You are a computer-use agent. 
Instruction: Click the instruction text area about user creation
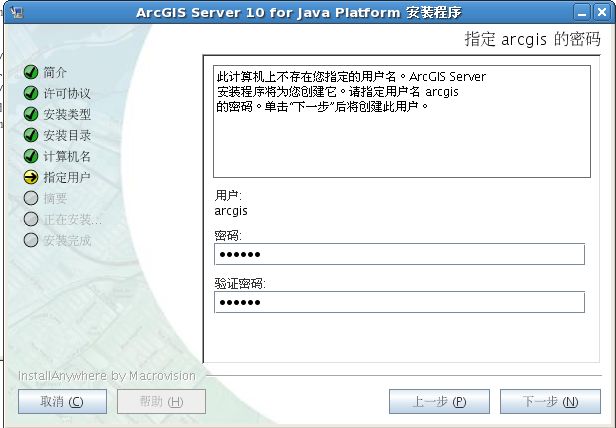pos(402,121)
